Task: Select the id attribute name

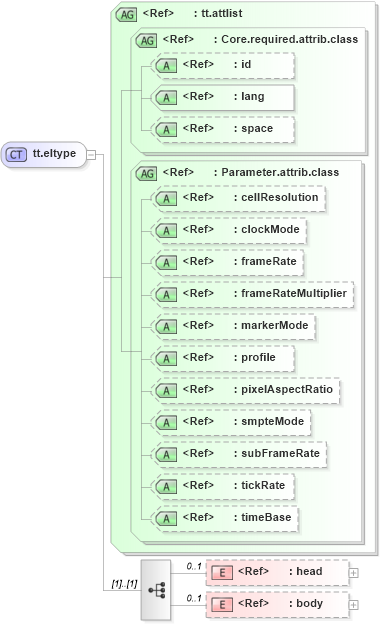Action: [246, 64]
